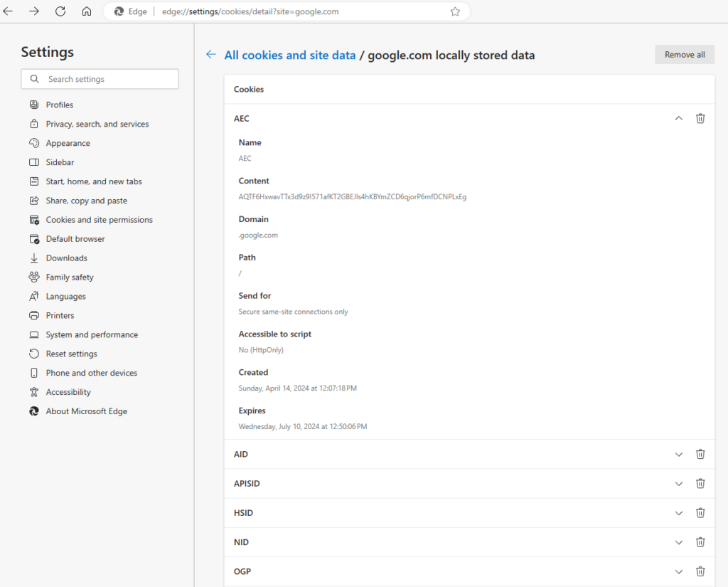
Task: Open All cookies and site data link
Action: pyautogui.click(x=290, y=55)
